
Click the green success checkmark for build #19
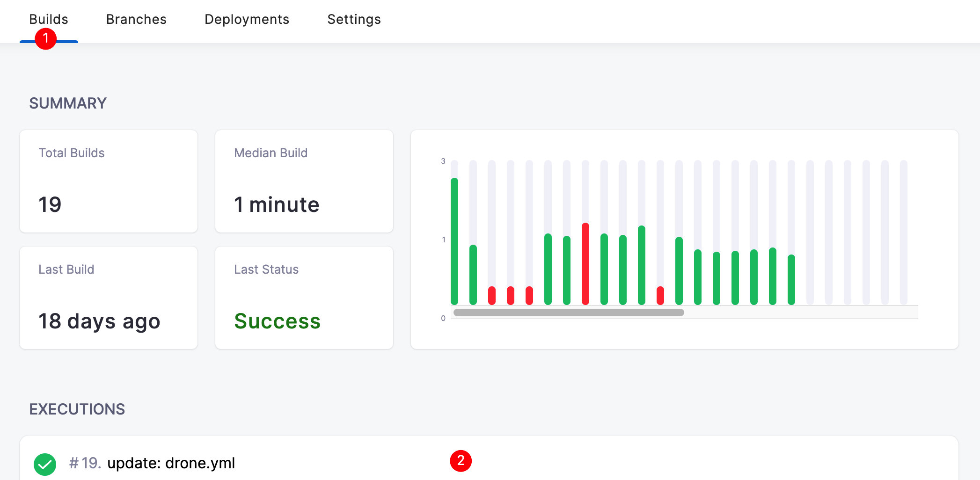(x=45, y=464)
